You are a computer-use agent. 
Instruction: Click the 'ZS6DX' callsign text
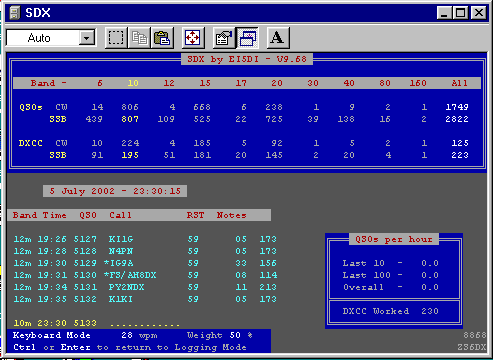[x=472, y=347]
